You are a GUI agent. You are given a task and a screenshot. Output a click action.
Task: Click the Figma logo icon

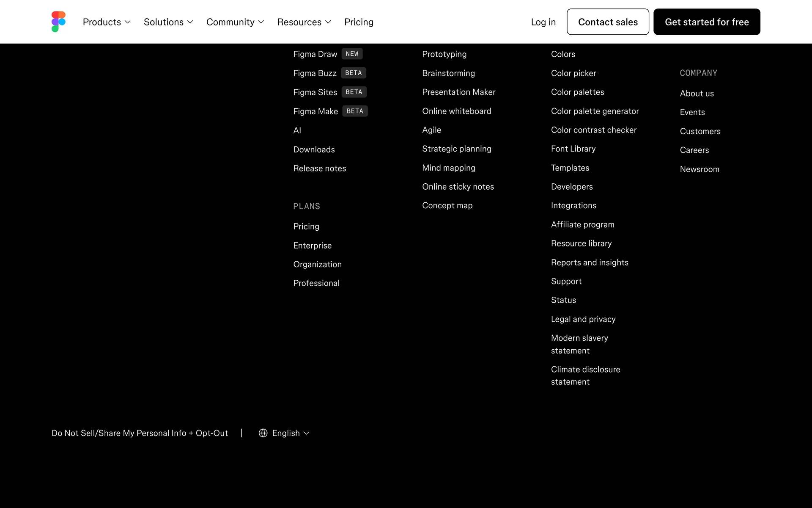[x=58, y=22]
